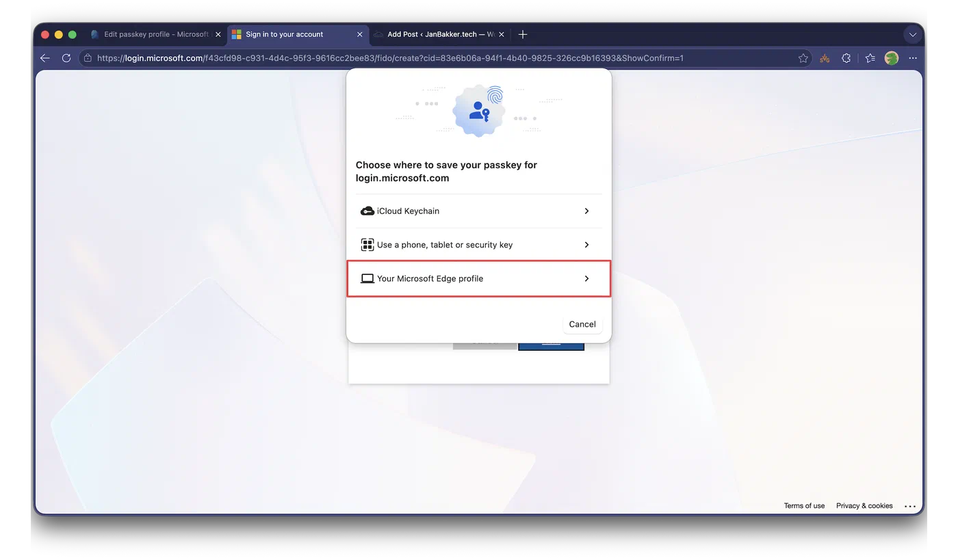Click the blue button behind the dialog
Screen dimensions: 958x560
click(x=551, y=346)
